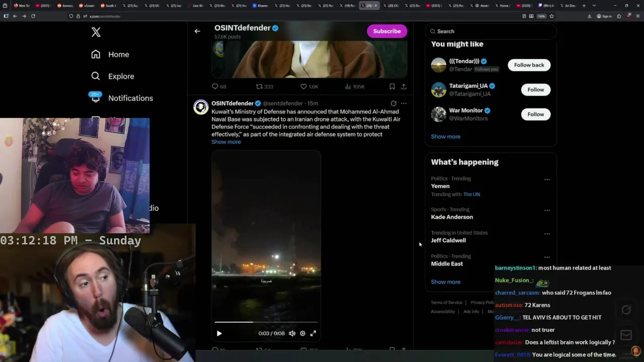Click the Grok icon on the Kuwait post
This screenshot has width=644, height=362.
tap(393, 103)
